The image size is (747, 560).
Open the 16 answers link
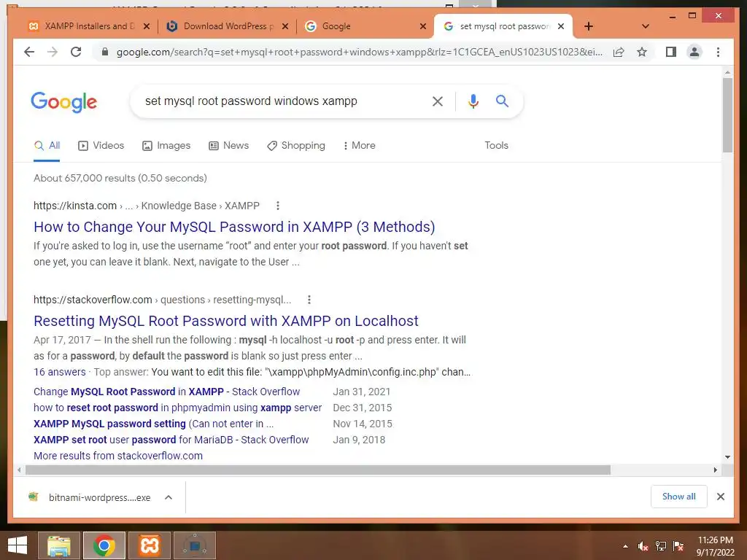60,372
